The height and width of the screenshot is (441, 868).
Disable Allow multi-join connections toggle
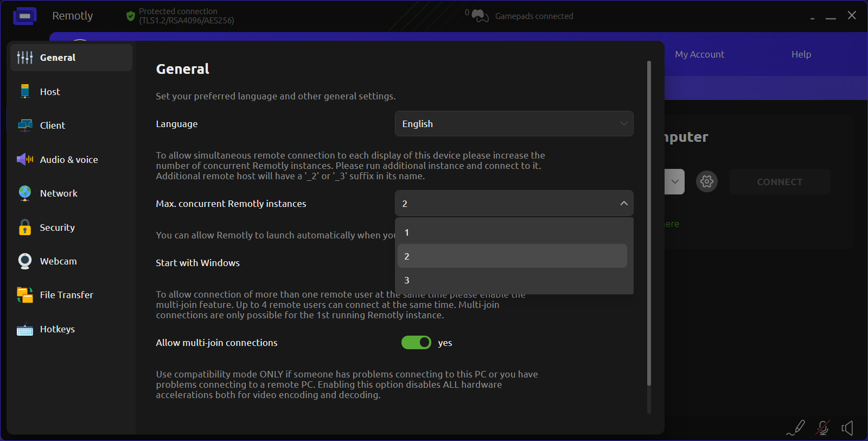pyautogui.click(x=416, y=342)
